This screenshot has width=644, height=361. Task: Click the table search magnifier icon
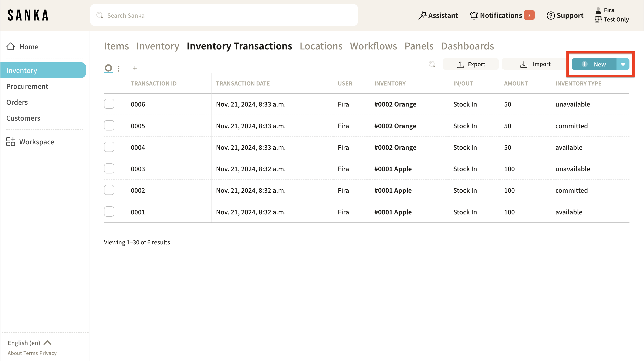(432, 64)
